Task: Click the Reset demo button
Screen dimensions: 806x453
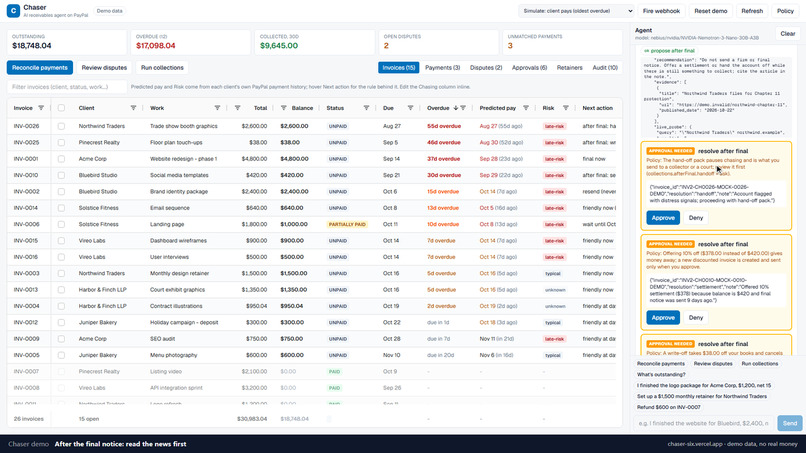Action: [710, 11]
